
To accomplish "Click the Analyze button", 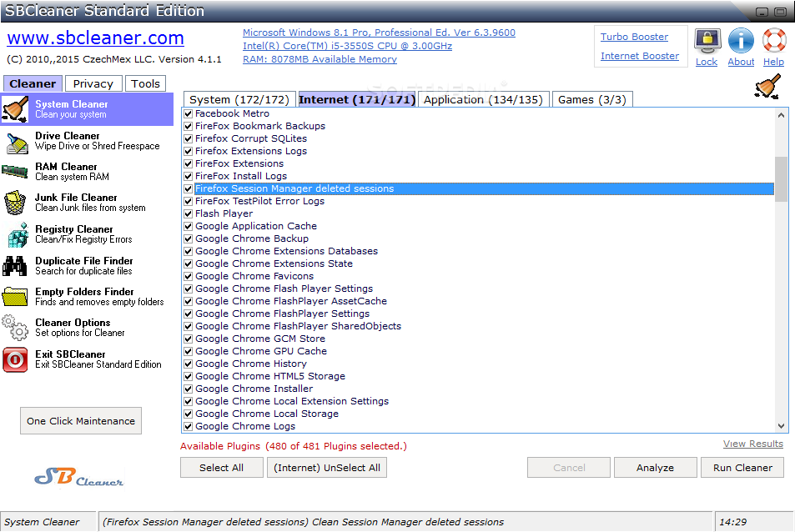I will pos(655,468).
